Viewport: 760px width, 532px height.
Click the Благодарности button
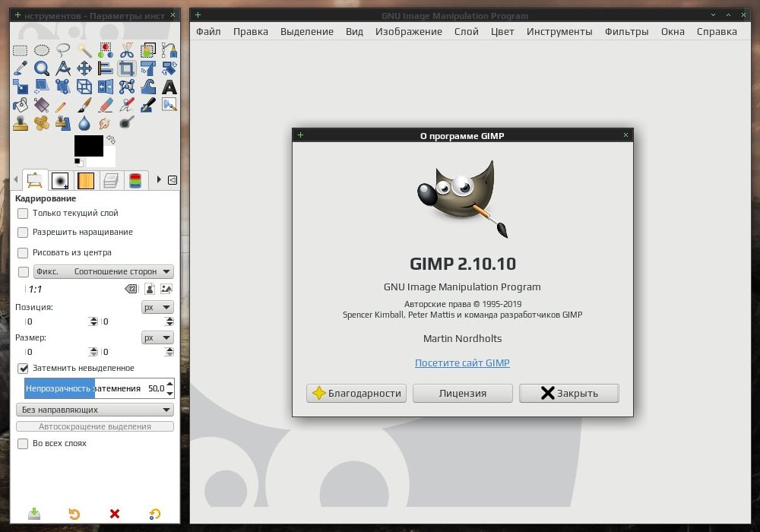tap(356, 393)
